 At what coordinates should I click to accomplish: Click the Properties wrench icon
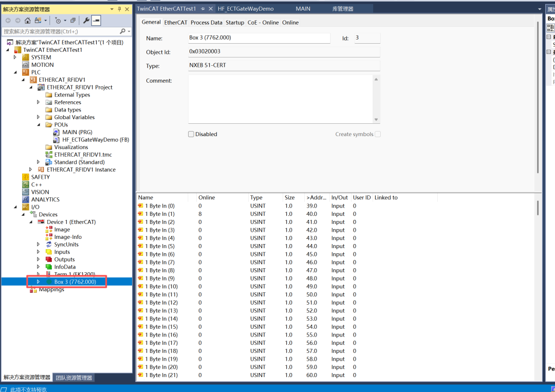coord(86,21)
